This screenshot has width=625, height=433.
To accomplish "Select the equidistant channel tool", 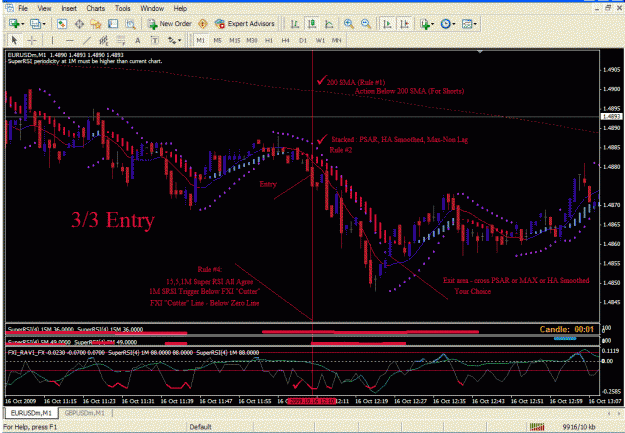I will point(104,40).
